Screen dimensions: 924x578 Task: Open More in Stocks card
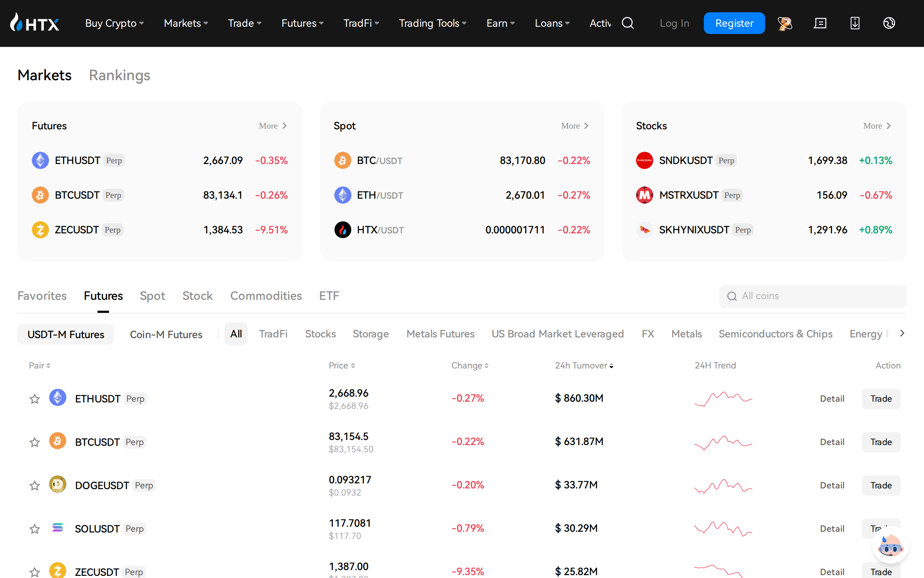click(x=877, y=126)
